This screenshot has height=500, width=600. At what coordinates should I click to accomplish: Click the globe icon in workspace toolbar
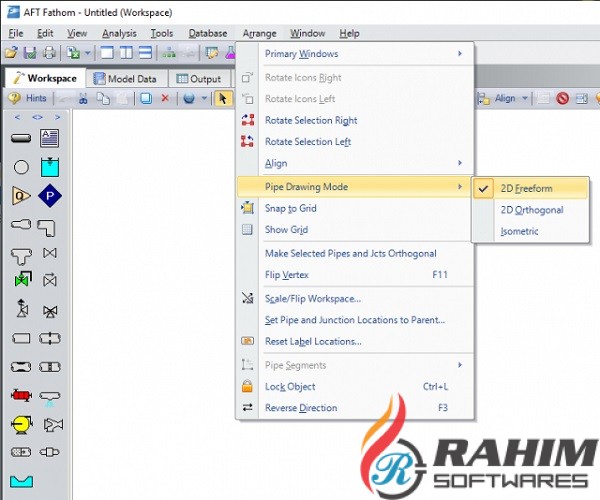(x=189, y=98)
